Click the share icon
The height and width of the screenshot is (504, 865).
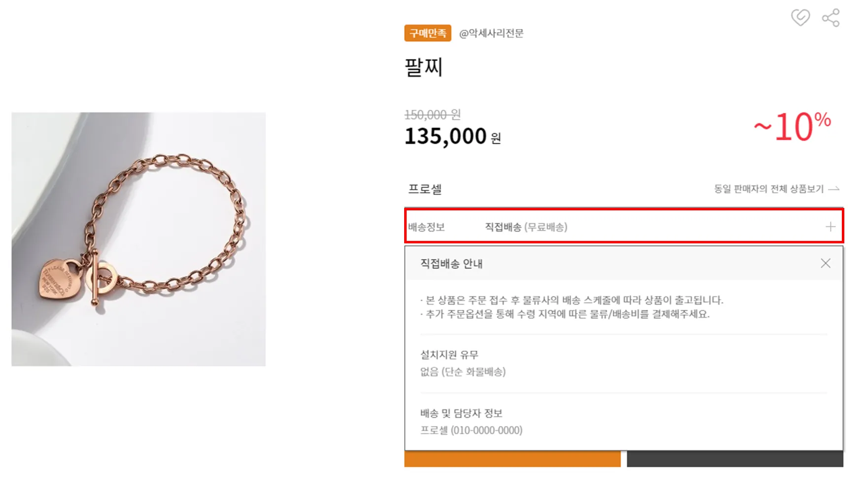[x=830, y=18]
